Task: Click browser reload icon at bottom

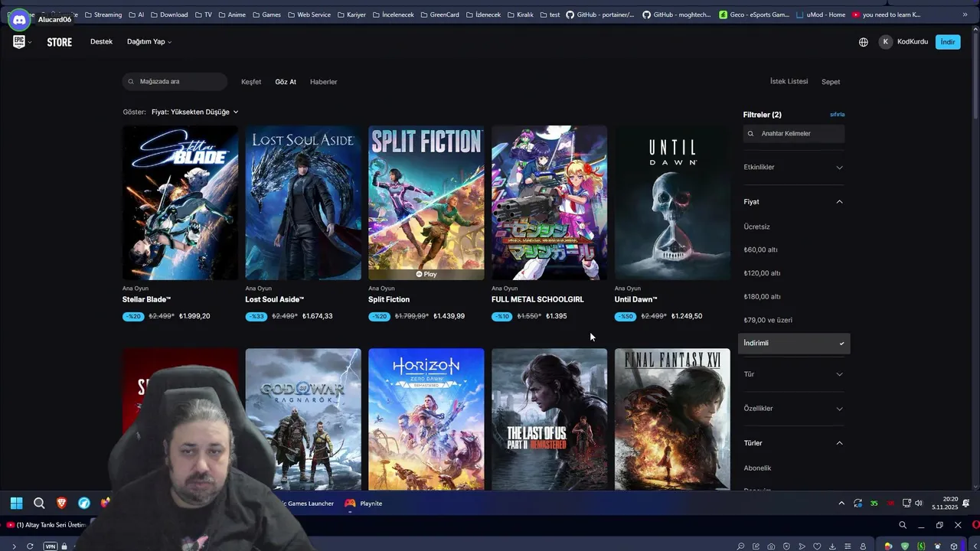Action: (30, 546)
